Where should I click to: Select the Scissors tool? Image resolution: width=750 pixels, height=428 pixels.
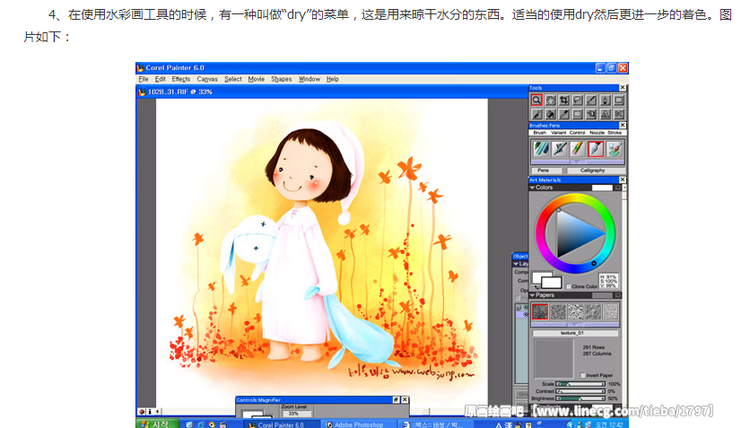619,114
